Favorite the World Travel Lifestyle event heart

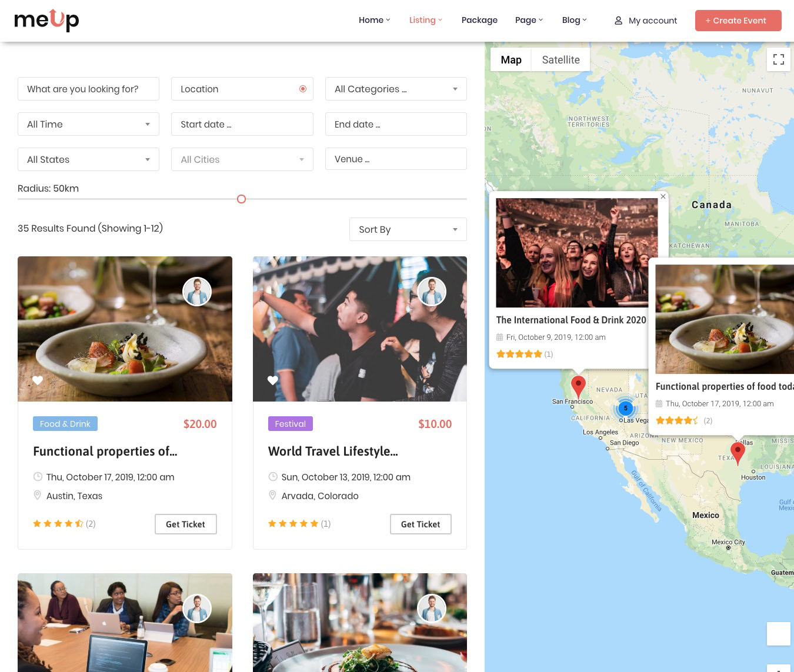(273, 380)
